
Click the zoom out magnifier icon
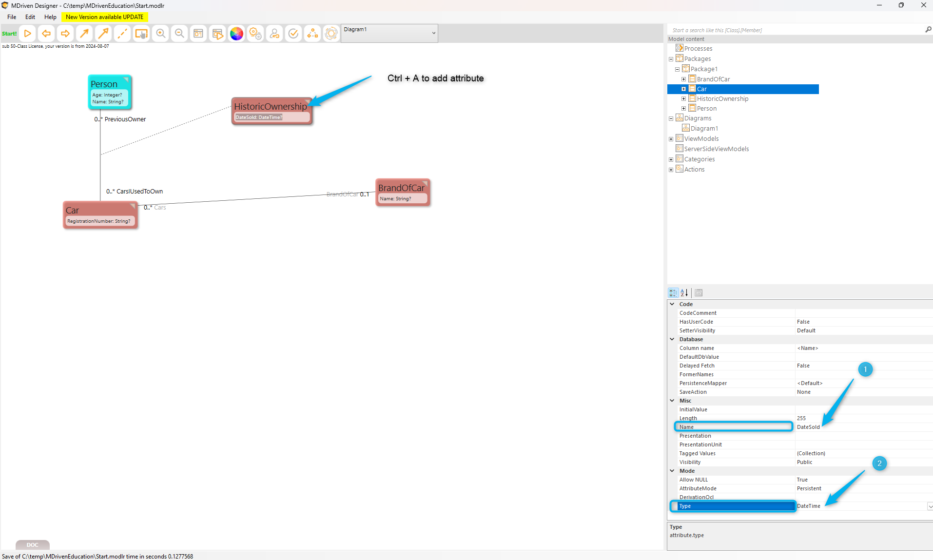[x=179, y=34]
